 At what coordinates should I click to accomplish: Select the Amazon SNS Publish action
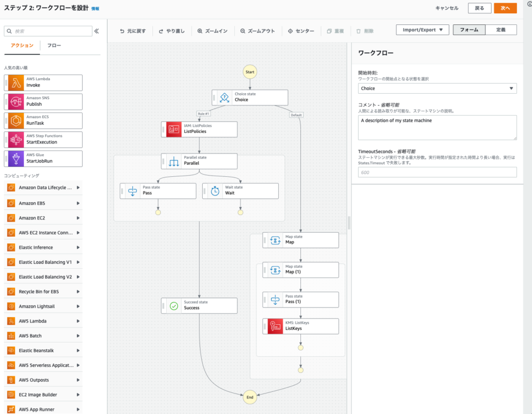click(x=43, y=101)
